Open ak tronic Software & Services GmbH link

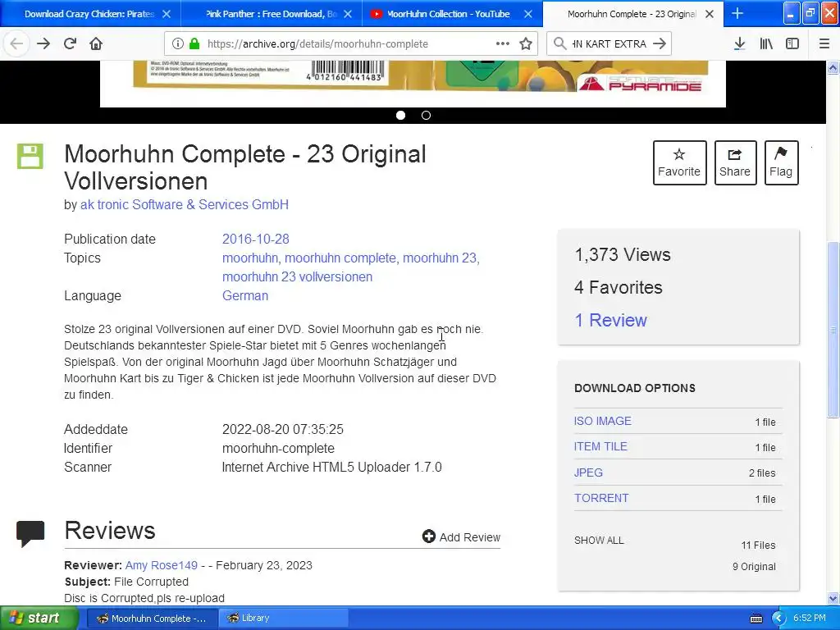point(185,204)
